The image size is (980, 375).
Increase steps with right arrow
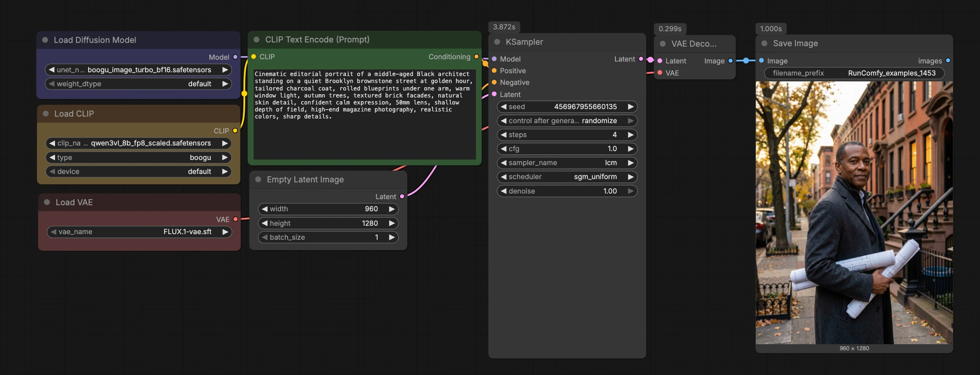click(630, 135)
